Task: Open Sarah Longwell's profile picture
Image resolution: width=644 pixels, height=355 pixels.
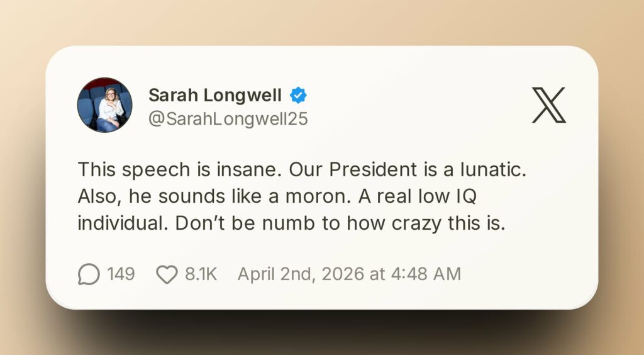Action: coord(104,104)
